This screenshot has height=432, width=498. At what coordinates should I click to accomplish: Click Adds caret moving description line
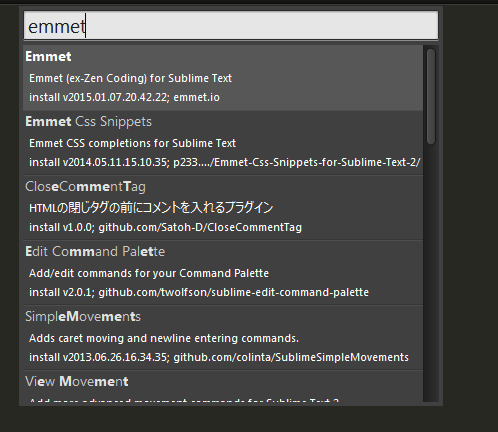[164, 338]
